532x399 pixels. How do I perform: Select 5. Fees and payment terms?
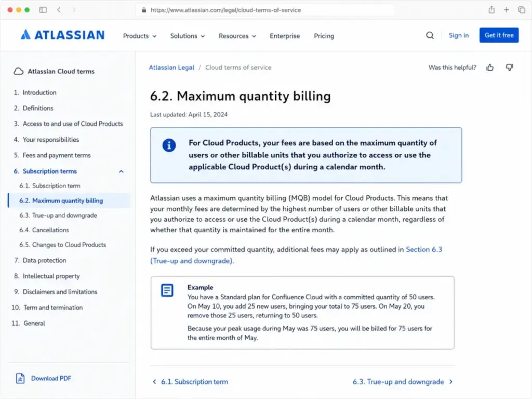tap(52, 155)
